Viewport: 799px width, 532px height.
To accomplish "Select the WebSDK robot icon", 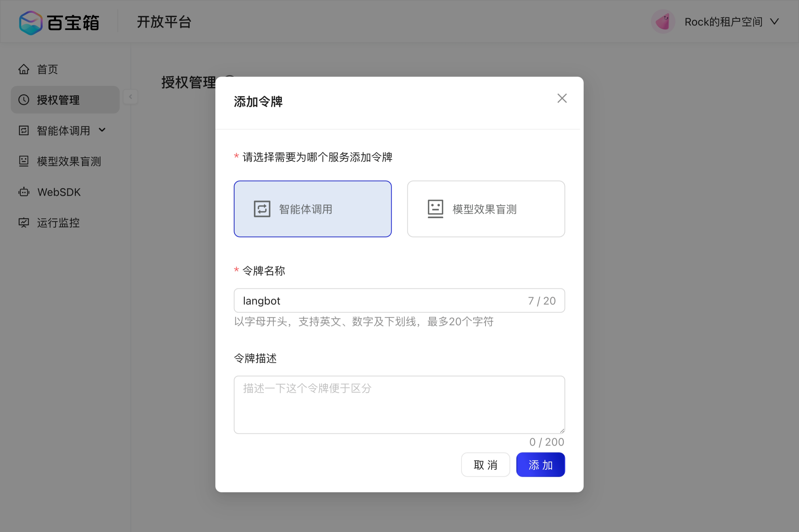I will click(24, 192).
